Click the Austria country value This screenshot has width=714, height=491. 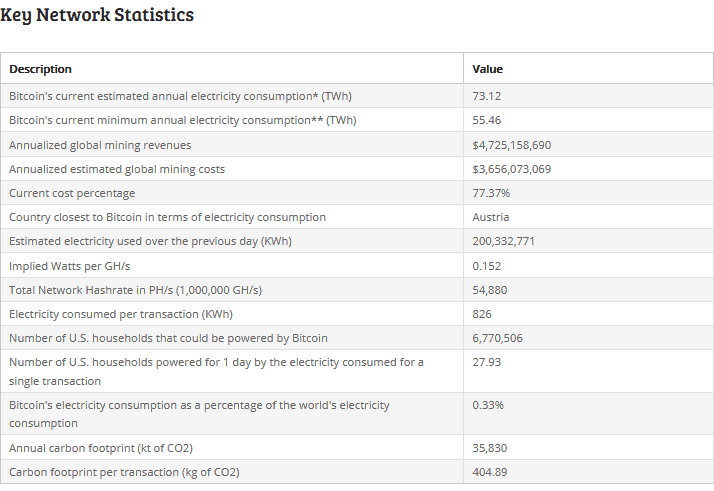[x=490, y=217]
